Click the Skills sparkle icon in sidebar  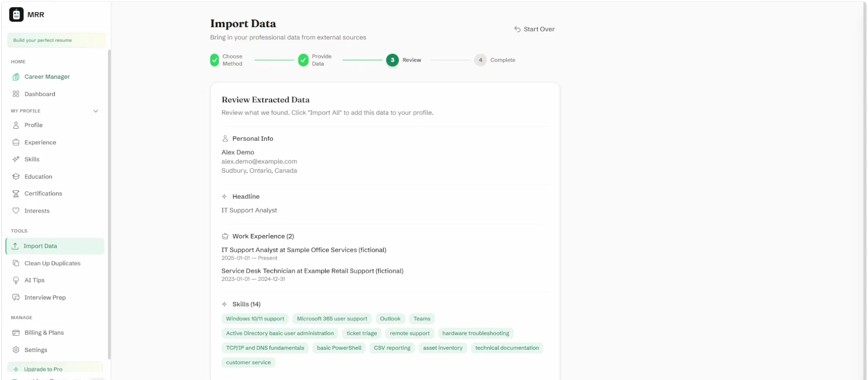tap(16, 159)
